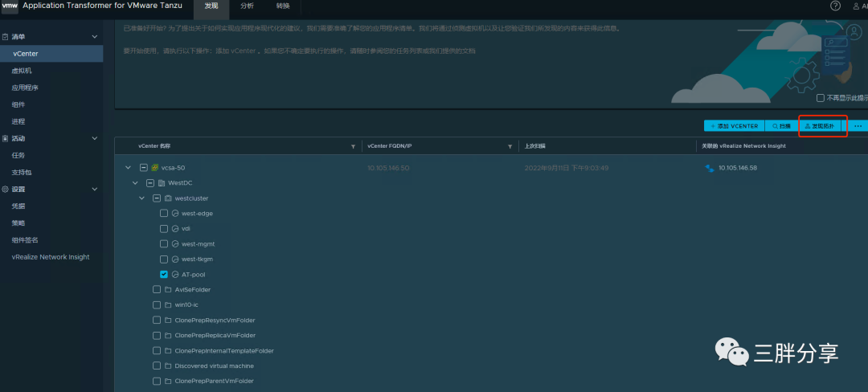This screenshot has height=392, width=868.
Task: Click the gear icon beside 设置
Action: pyautogui.click(x=6, y=189)
